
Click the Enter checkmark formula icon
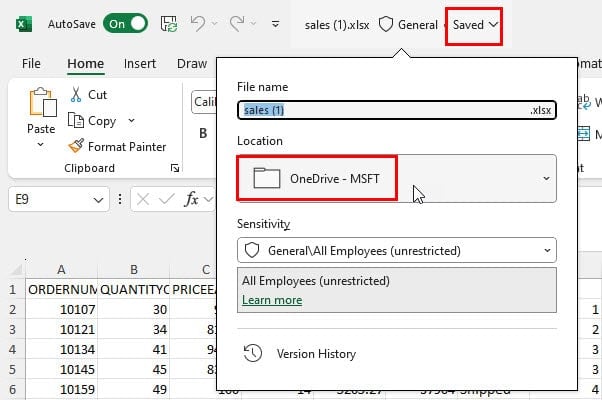click(x=166, y=200)
